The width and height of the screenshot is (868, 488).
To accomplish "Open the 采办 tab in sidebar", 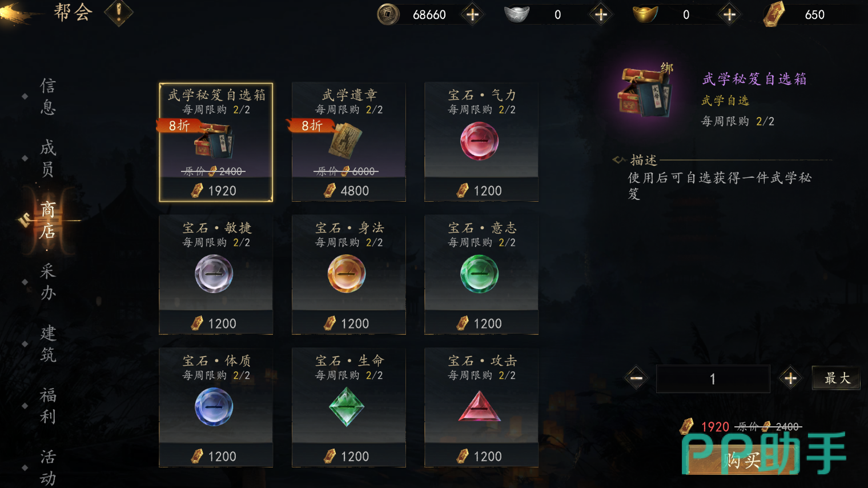I will [48, 282].
